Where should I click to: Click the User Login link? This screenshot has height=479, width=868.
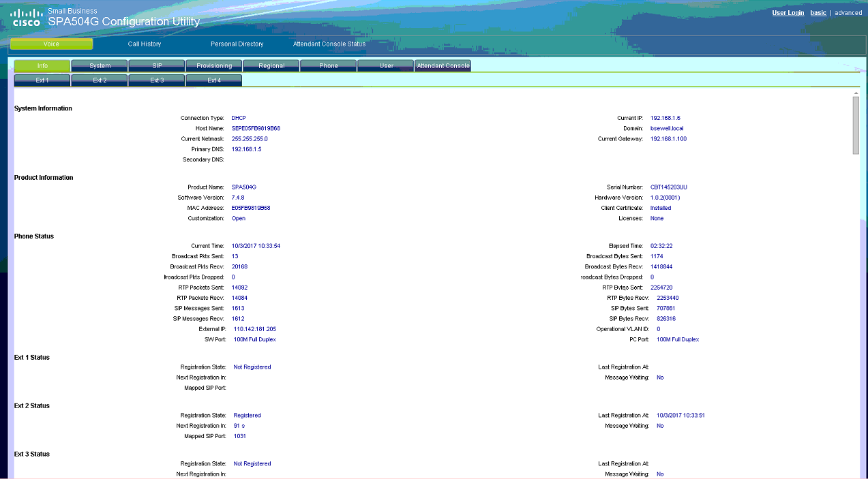click(x=788, y=13)
